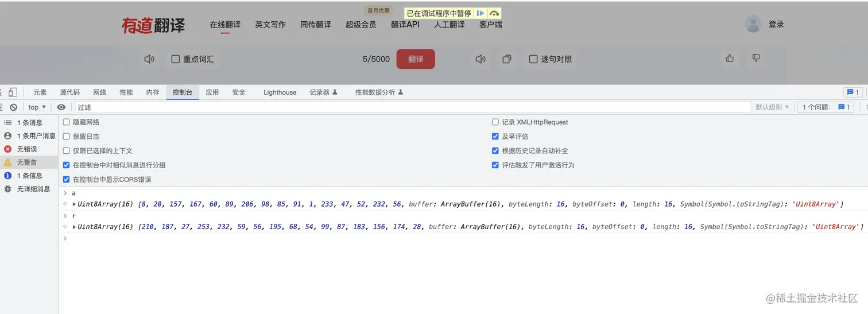Viewport: 868px width, 314px height.
Task: Select '无警告' filter in sidebar
Action: pos(29,162)
